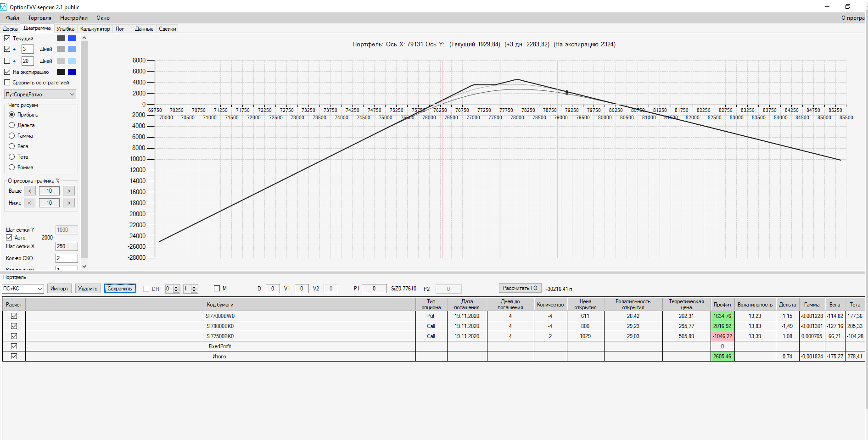Enable the +20 Дней curve checkbox
The height and width of the screenshot is (440, 868).
point(7,61)
